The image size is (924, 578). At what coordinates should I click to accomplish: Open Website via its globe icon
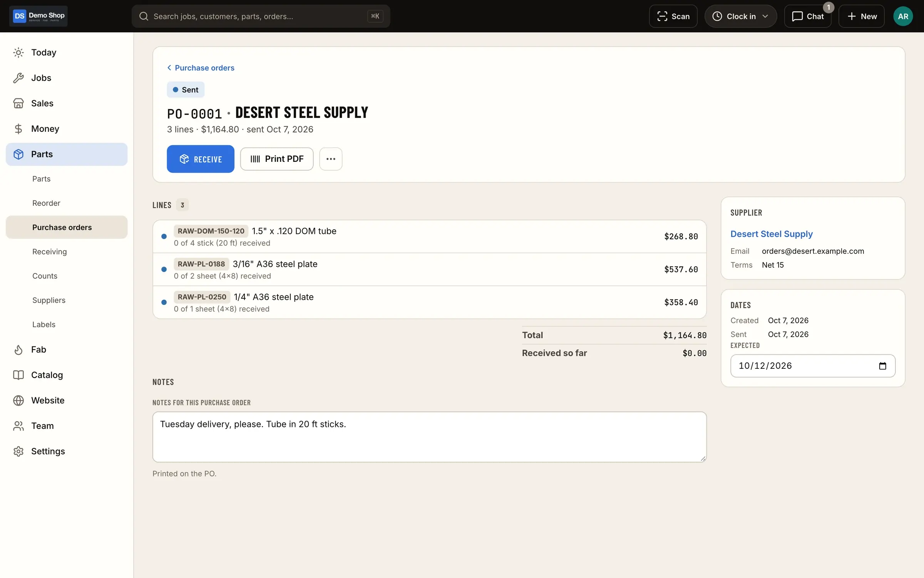pyautogui.click(x=18, y=400)
